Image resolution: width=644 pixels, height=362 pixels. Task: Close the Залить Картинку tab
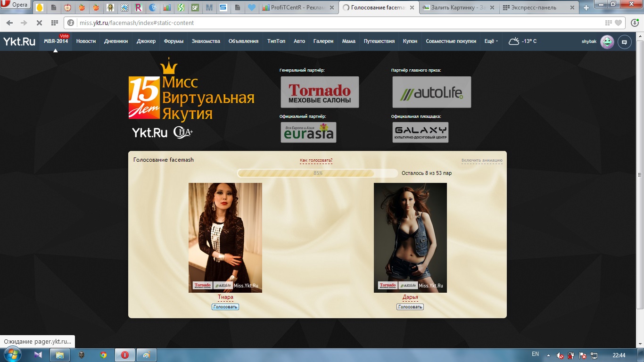[492, 8]
